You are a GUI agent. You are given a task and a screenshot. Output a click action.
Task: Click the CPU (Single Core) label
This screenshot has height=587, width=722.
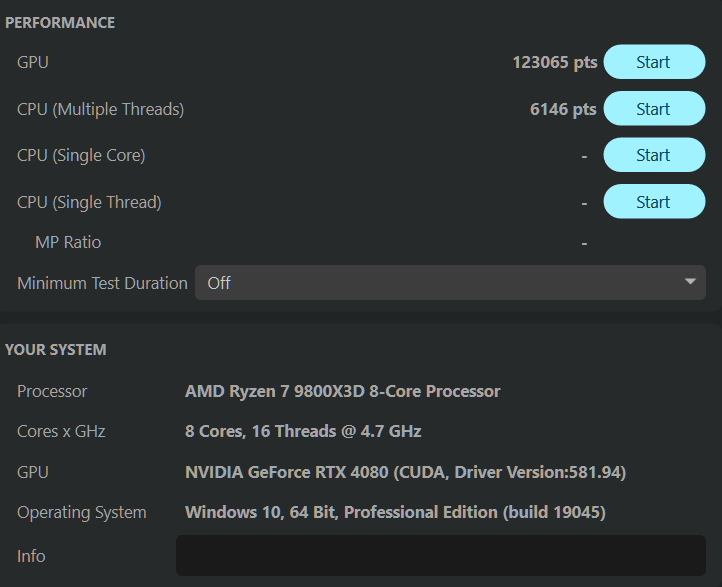[81, 155]
